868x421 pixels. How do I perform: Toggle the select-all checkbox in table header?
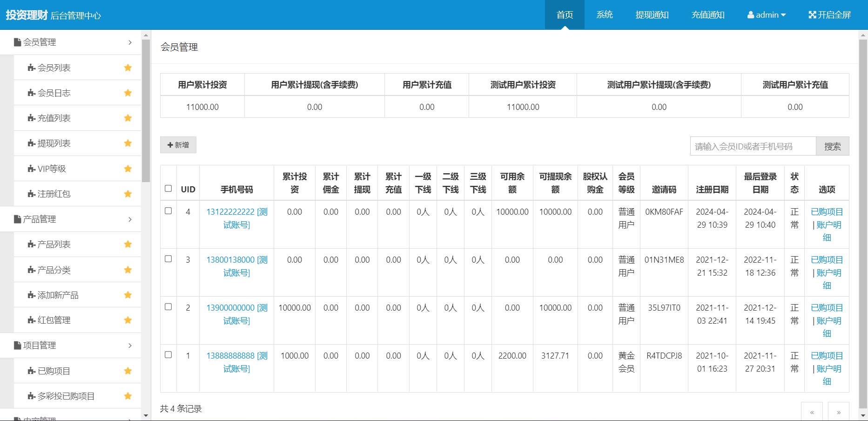tap(168, 189)
